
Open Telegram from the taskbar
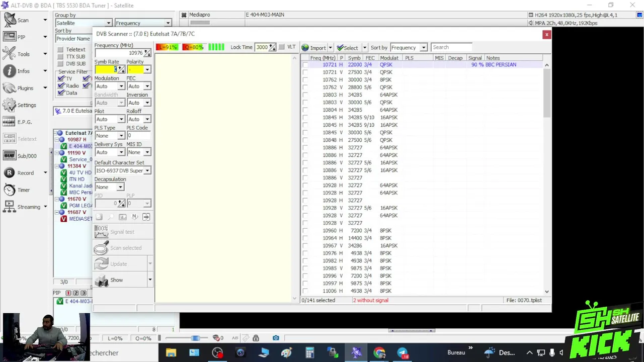pos(403,353)
